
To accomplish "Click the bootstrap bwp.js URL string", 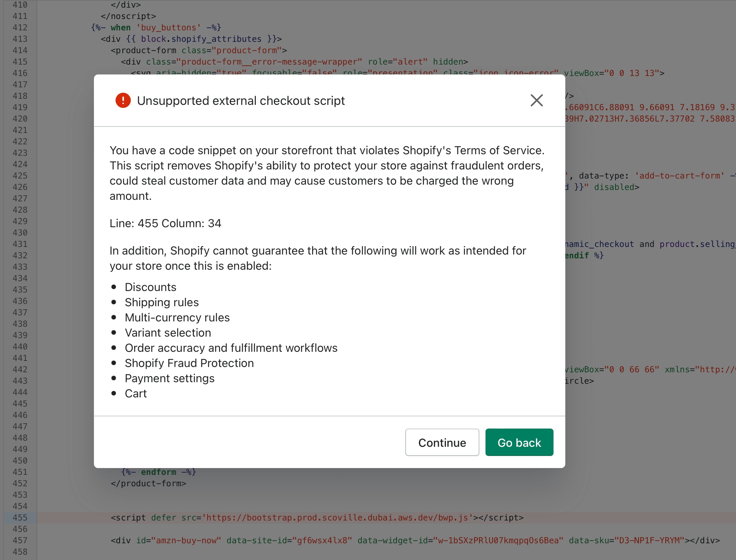I will (338, 517).
